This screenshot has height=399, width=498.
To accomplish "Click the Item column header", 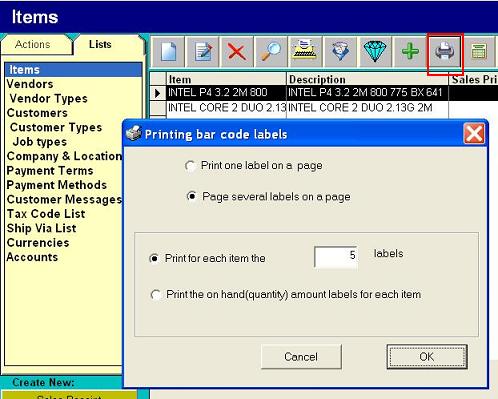I will 226,79.
